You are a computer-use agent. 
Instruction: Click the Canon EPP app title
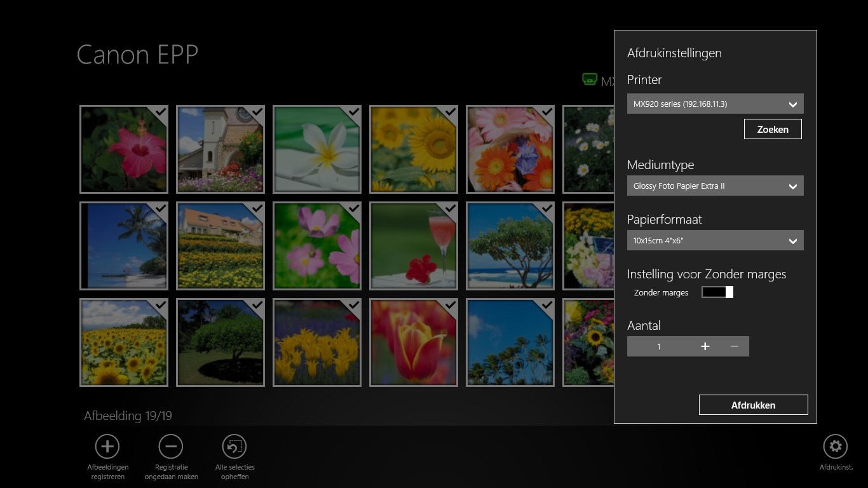click(137, 55)
